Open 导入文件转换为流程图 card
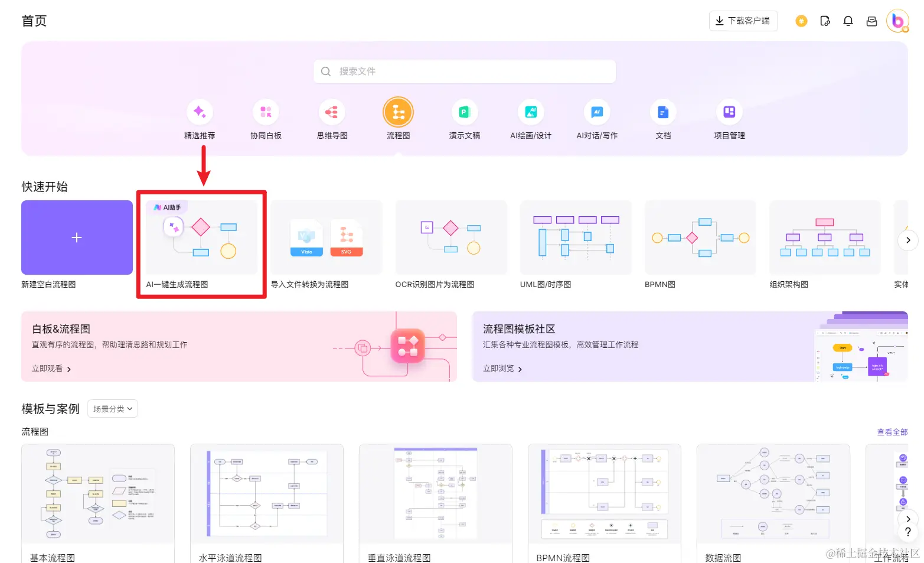The width and height of the screenshot is (924, 563). 326,237
